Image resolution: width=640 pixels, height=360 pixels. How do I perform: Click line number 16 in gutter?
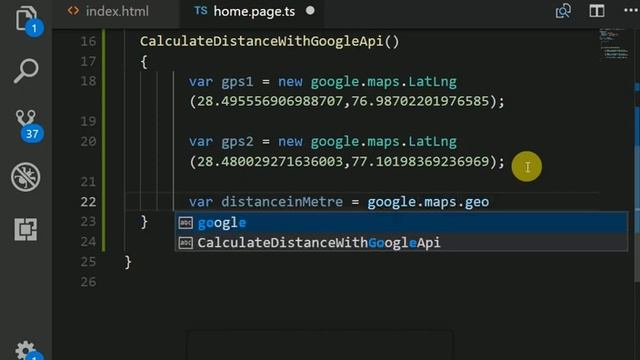click(88, 41)
